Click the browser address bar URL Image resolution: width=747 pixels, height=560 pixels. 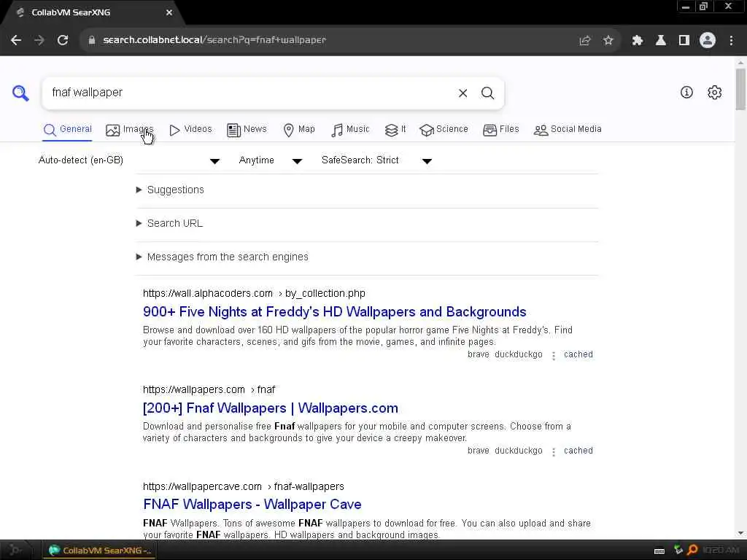click(214, 40)
